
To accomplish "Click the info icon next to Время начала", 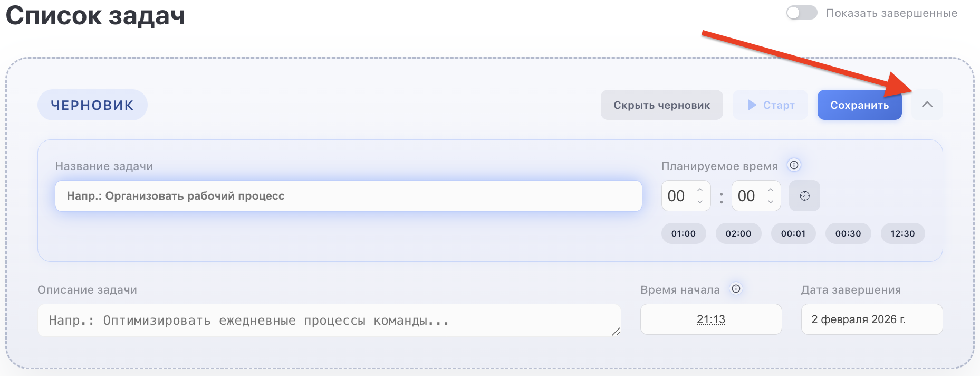I will 736,289.
